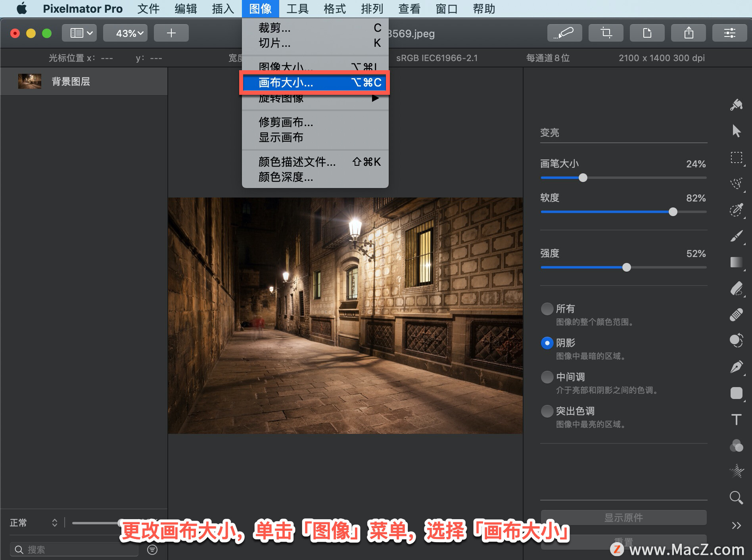Select the 阴影 range radio button
This screenshot has width=752, height=560.
pos(547,343)
